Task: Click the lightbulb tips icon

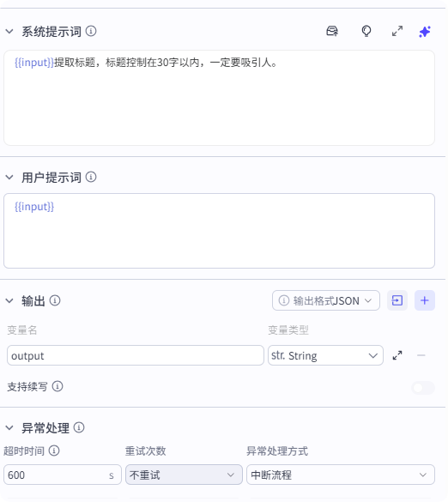Action: [x=366, y=31]
